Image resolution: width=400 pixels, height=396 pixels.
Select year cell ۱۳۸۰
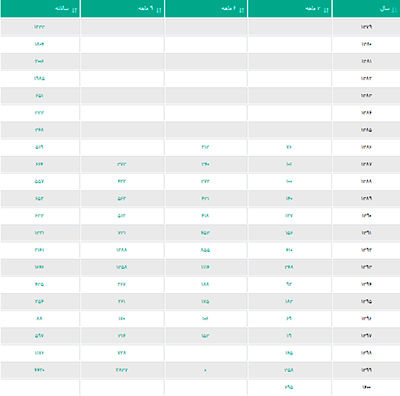point(366,44)
